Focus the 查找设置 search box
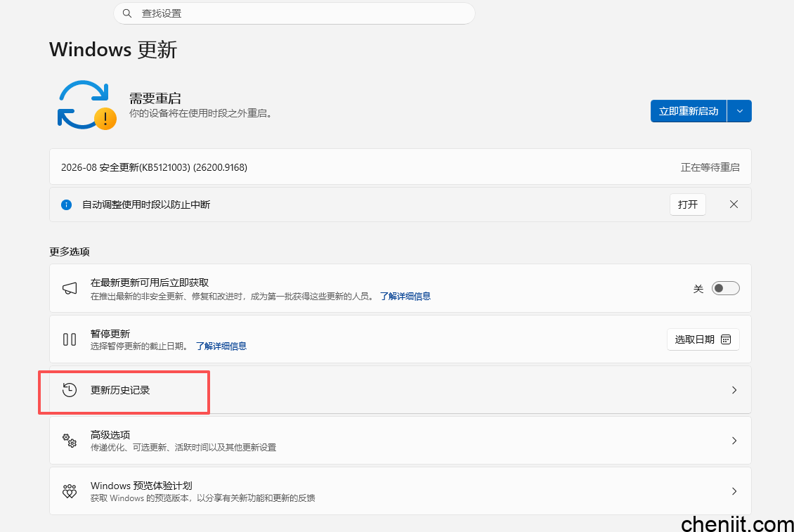The height and width of the screenshot is (532, 794). (x=294, y=13)
